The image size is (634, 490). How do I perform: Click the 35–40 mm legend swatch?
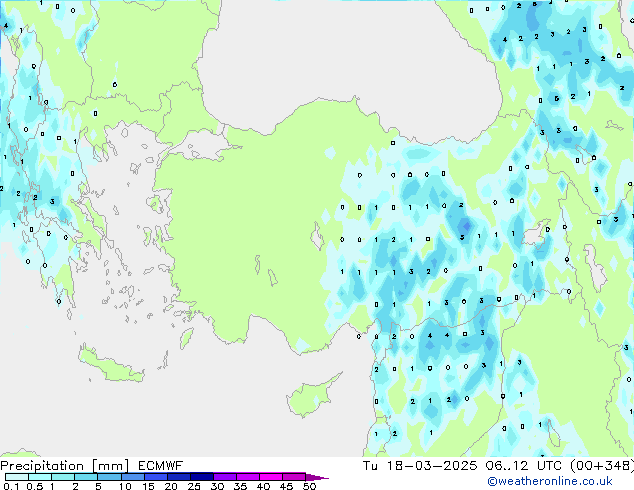click(247, 477)
